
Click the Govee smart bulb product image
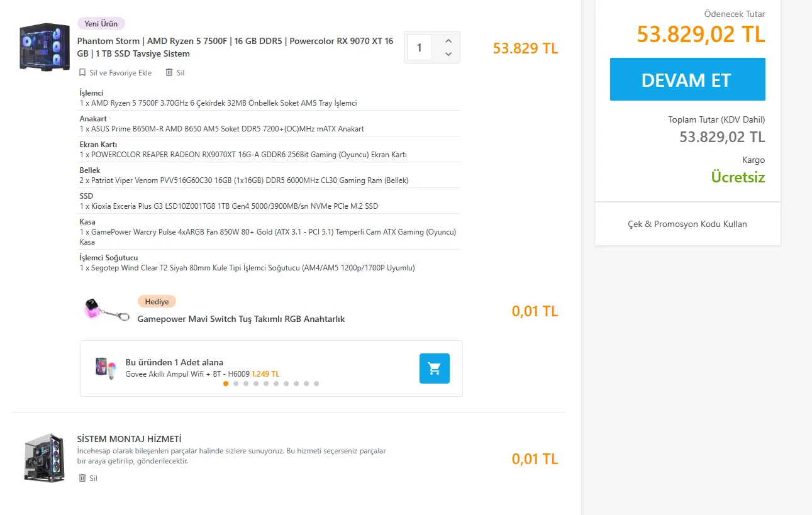[105, 368]
